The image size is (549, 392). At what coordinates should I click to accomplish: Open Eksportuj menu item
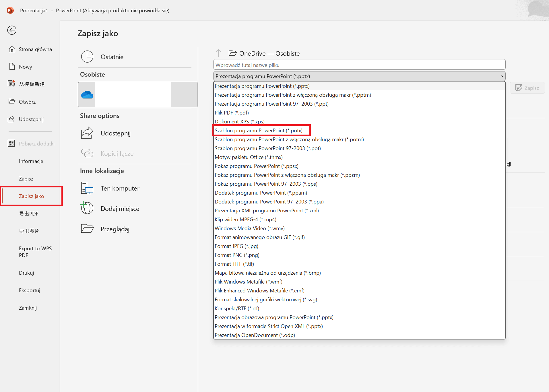coord(30,290)
